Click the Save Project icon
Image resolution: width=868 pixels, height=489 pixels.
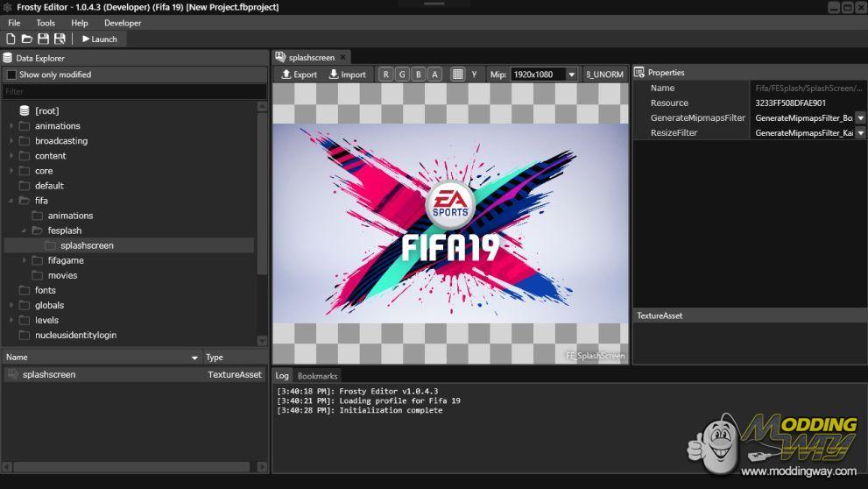(43, 39)
